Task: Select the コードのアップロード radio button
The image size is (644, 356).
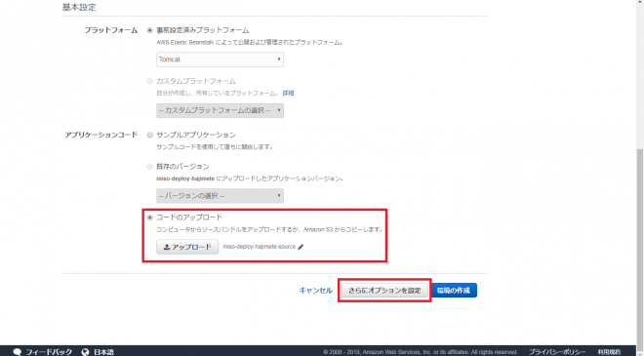Action: click(150, 218)
